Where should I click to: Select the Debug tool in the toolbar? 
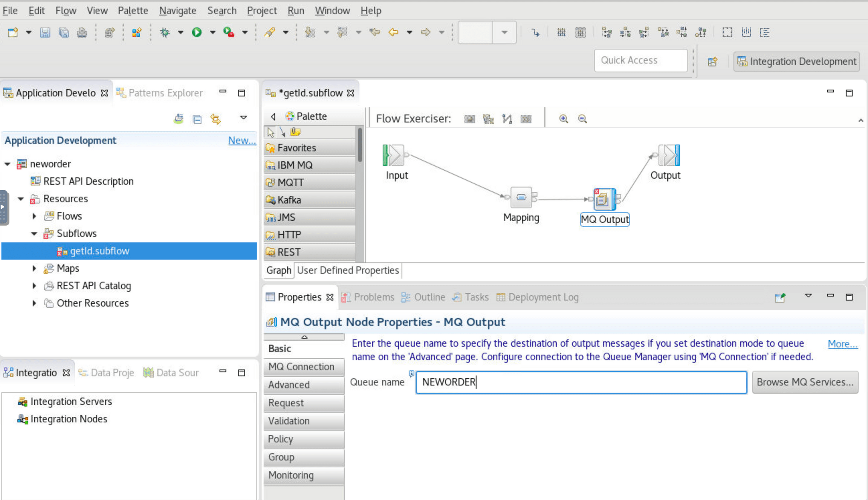[165, 32]
